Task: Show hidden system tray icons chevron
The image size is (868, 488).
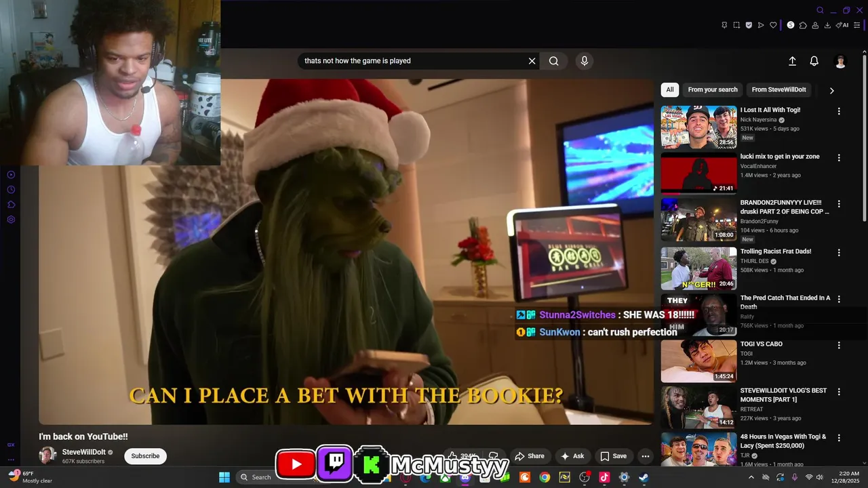Action: click(x=751, y=477)
